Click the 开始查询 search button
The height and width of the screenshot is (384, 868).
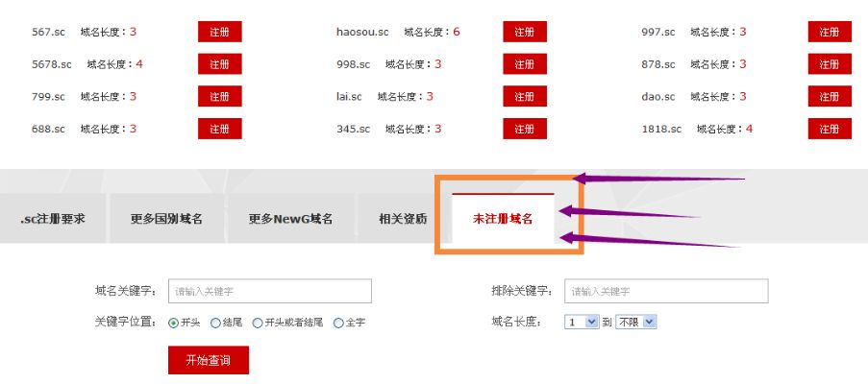point(209,360)
